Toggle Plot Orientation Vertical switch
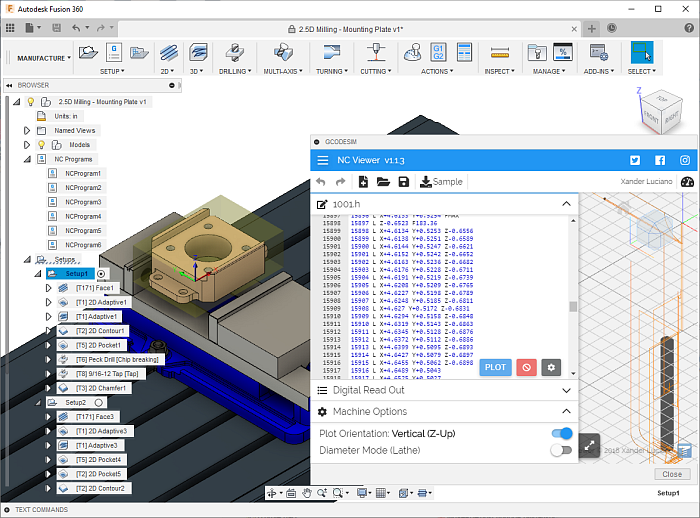Screen dimensions: 700x518 tap(562, 433)
